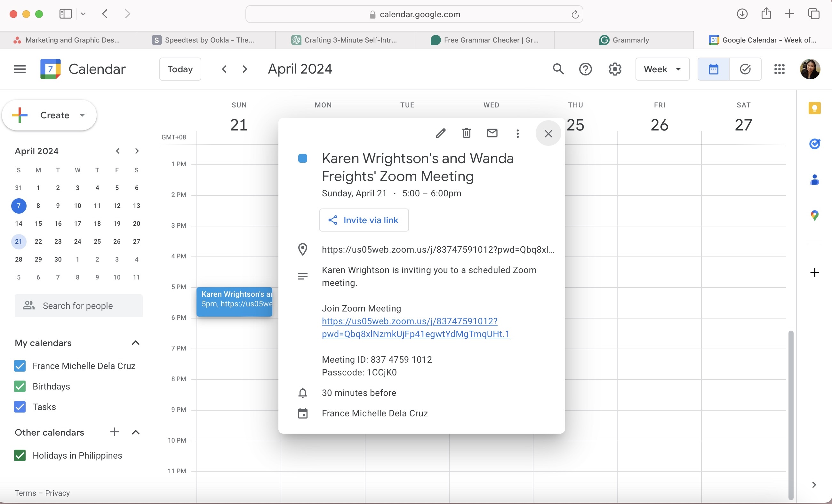Switch to Free Grammar Checker tab
Image resolution: width=832 pixels, height=504 pixels.
click(x=484, y=40)
